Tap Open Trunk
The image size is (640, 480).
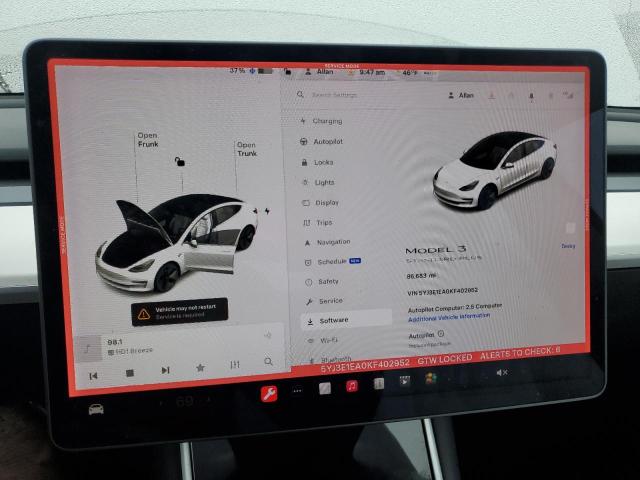pos(247,149)
